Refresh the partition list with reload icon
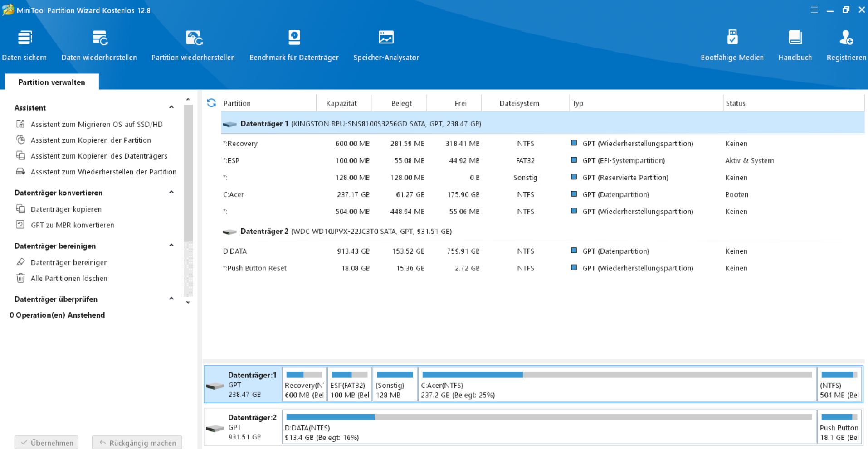Image resolution: width=868 pixels, height=449 pixels. (211, 103)
